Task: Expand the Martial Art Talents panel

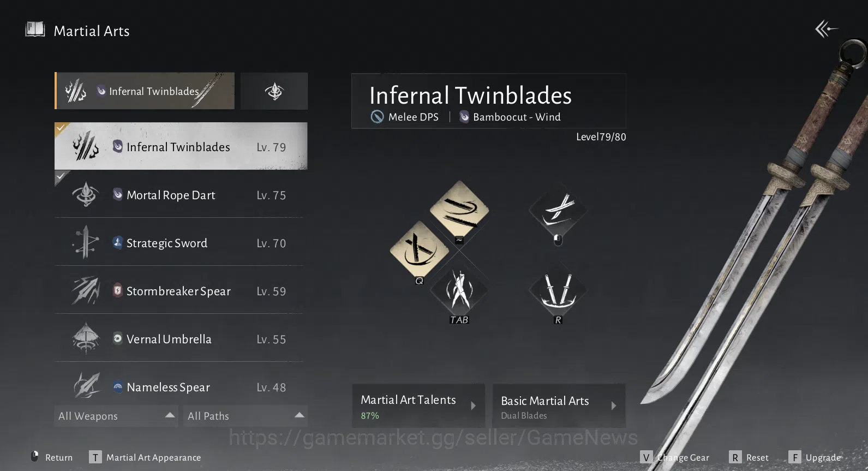Action: click(x=418, y=406)
